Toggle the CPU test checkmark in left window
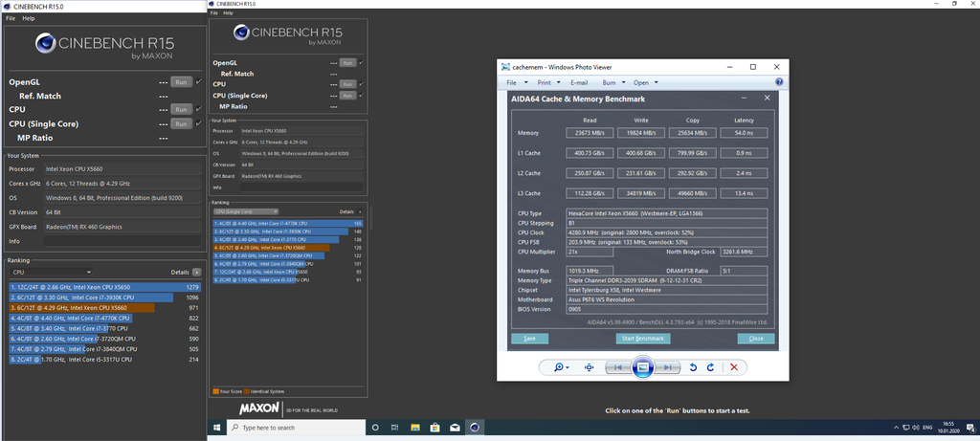 tap(199, 109)
